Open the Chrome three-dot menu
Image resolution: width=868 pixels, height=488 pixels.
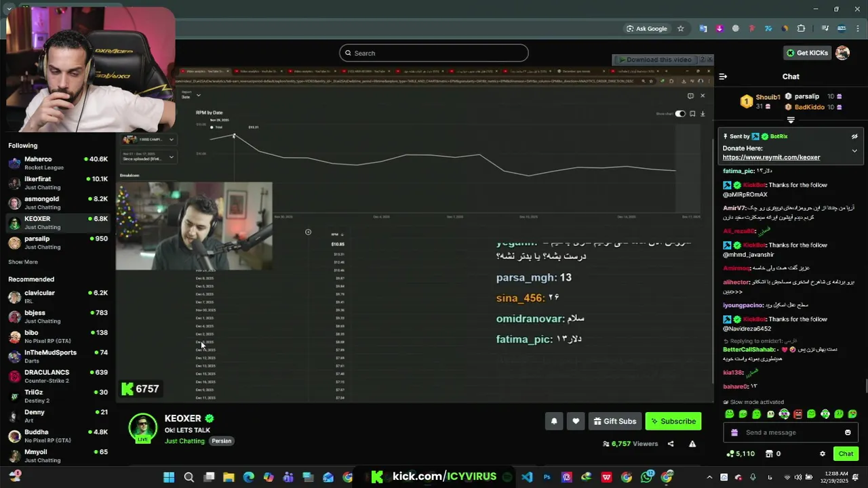tap(859, 28)
